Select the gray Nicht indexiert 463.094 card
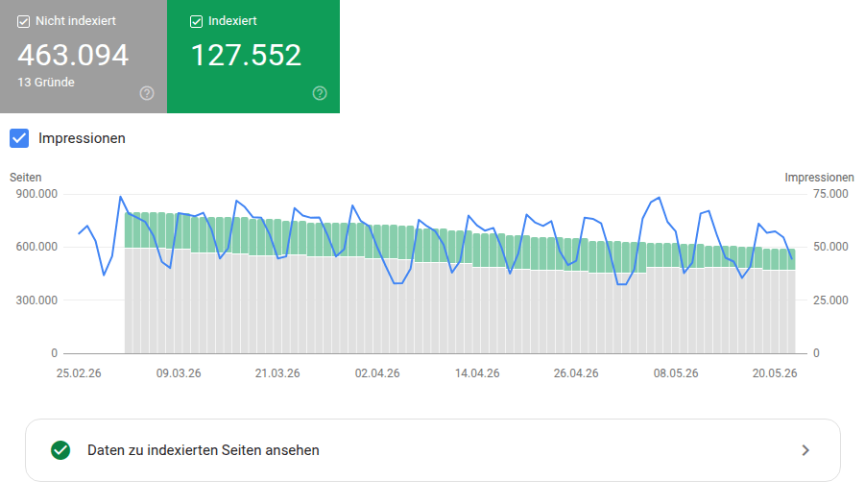 pyautogui.click(x=84, y=57)
